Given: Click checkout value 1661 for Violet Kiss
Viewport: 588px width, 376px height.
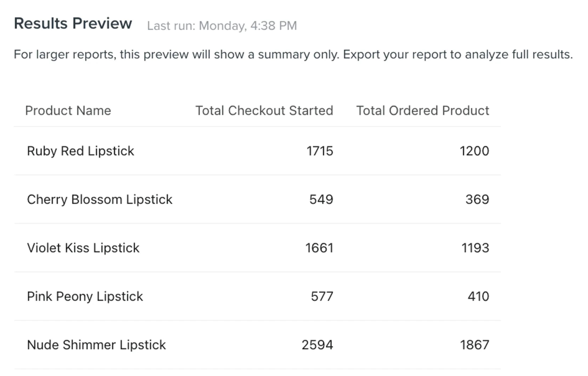Looking at the screenshot, I should click(319, 248).
